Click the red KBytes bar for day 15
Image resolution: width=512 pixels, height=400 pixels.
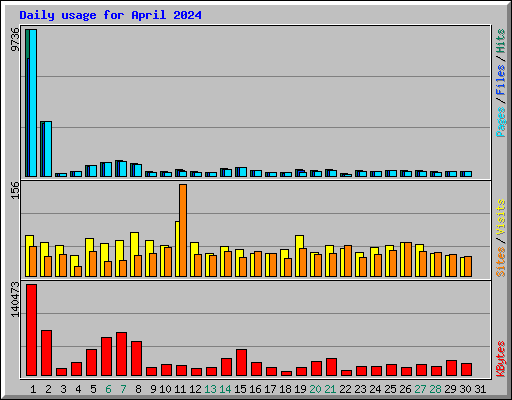(242, 363)
